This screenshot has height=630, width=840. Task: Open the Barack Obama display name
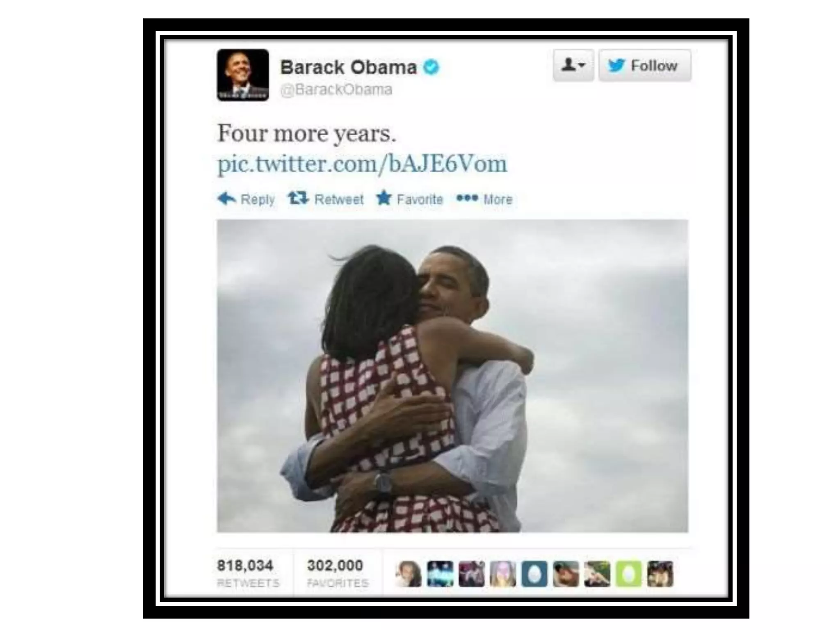pyautogui.click(x=348, y=67)
